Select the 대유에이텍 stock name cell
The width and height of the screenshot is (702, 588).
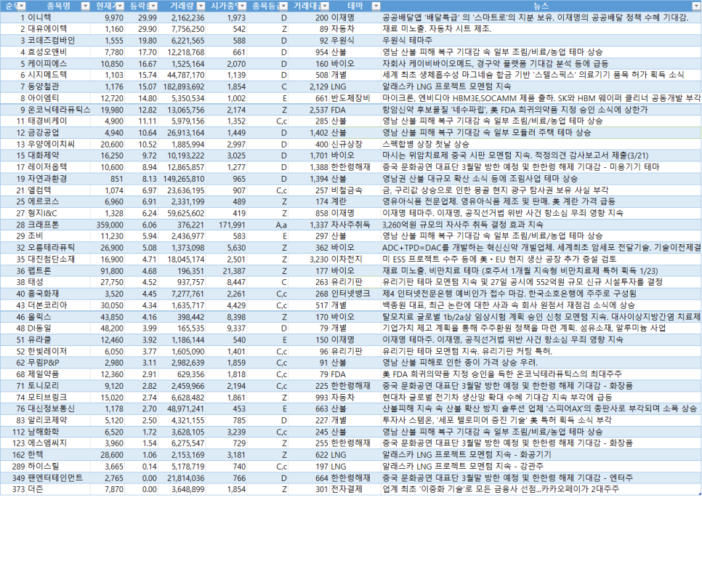pos(58,29)
